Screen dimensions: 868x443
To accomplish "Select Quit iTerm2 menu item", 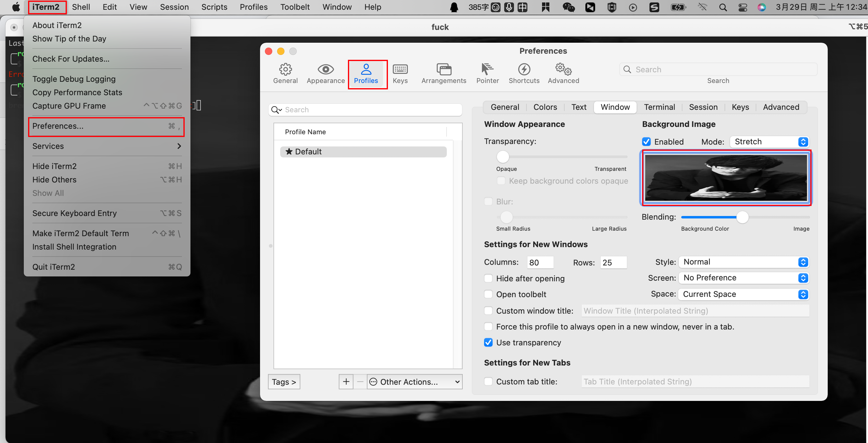I will coord(107,267).
